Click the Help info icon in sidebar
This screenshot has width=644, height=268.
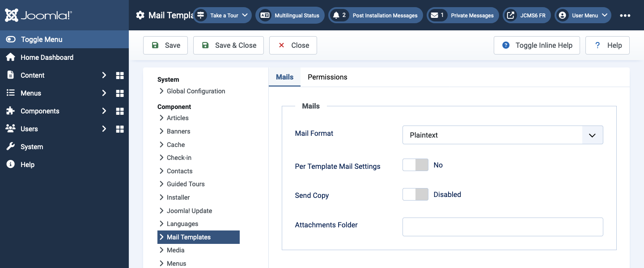[x=11, y=164]
